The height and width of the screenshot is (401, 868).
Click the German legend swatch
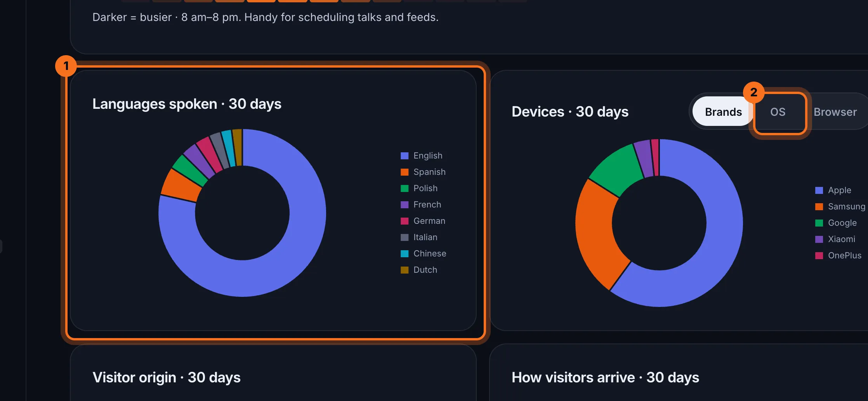tap(404, 221)
